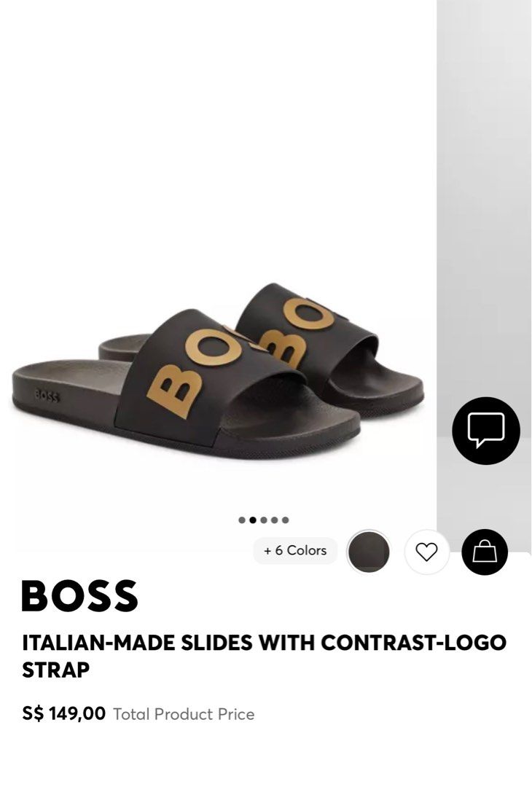This screenshot has width=532, height=787.
Task: Go to the last carousel dot
Action: coord(285,520)
